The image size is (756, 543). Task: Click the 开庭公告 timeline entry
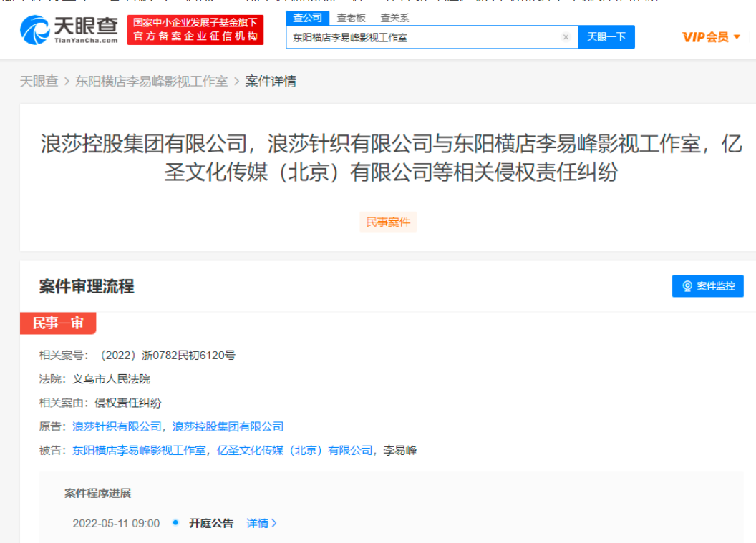click(x=211, y=523)
